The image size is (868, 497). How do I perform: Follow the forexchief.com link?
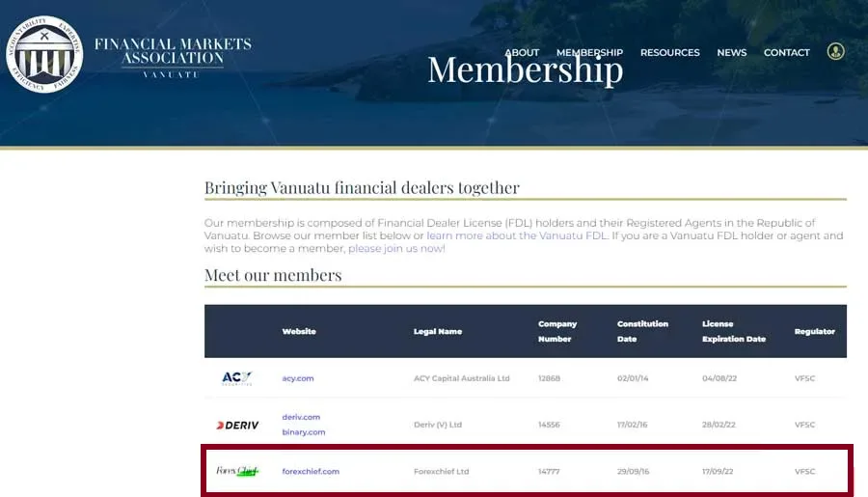click(x=311, y=471)
